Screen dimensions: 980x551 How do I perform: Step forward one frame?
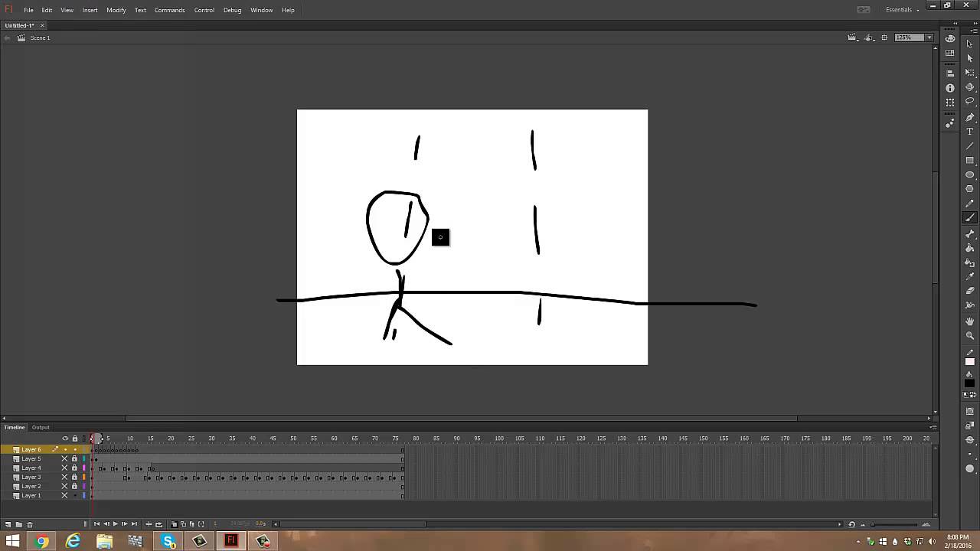pos(125,524)
